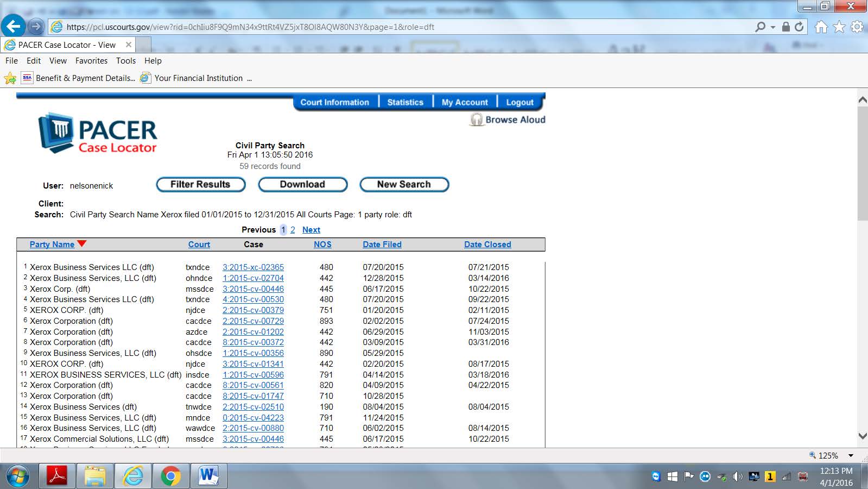
Task: Click the Add to favorites bar star icon
Action: 10,78
